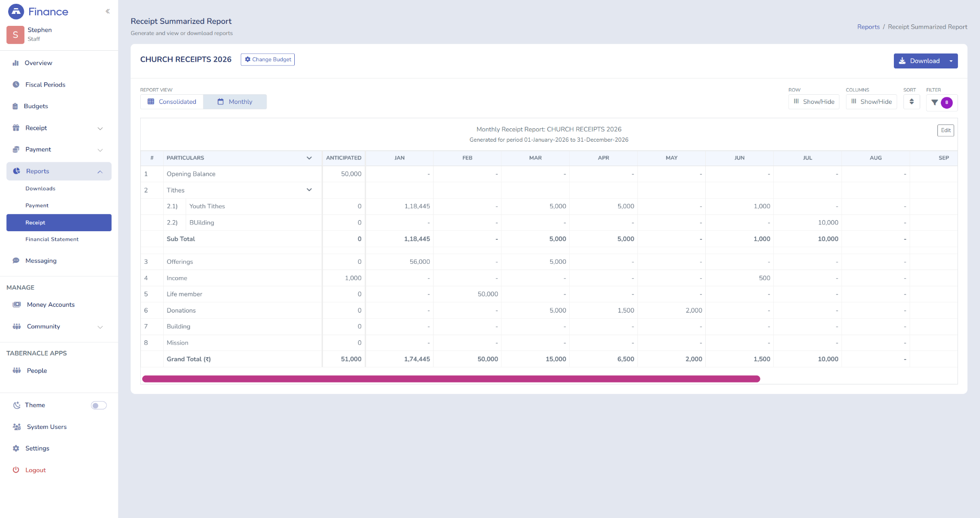Open Row Show/Hide options
Screen dimensions: 980x518
pos(813,101)
